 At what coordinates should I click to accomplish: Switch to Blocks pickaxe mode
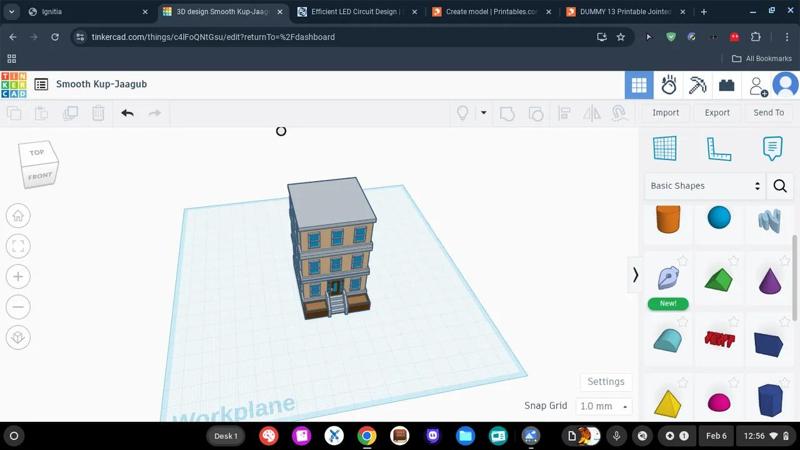tap(697, 85)
